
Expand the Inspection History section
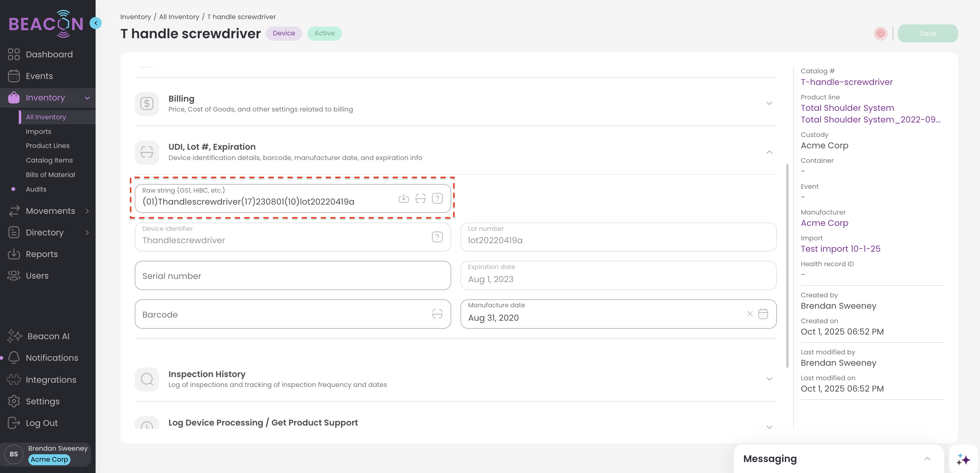[x=769, y=378]
